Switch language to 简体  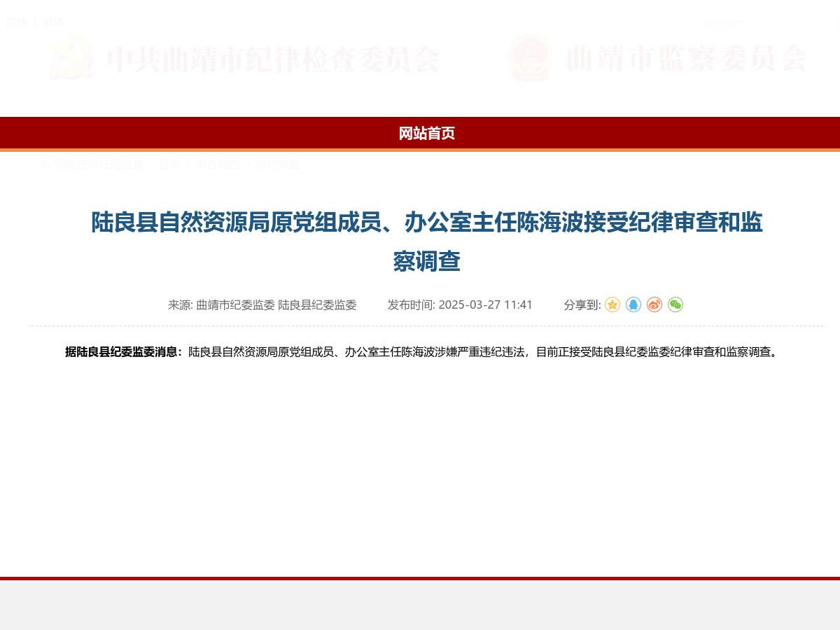pyautogui.click(x=17, y=22)
